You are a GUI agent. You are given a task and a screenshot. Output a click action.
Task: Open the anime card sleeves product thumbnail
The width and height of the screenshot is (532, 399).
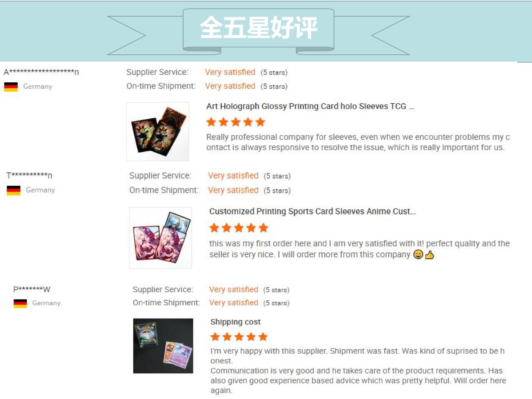161,238
